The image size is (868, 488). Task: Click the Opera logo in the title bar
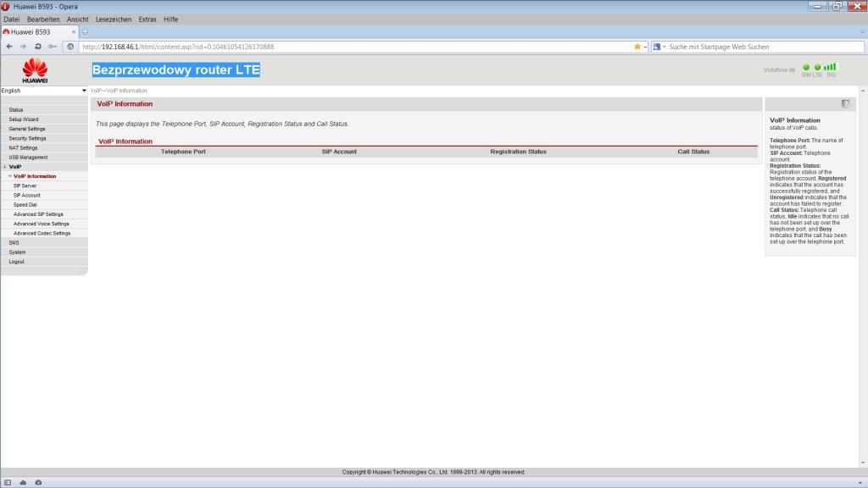(x=6, y=7)
